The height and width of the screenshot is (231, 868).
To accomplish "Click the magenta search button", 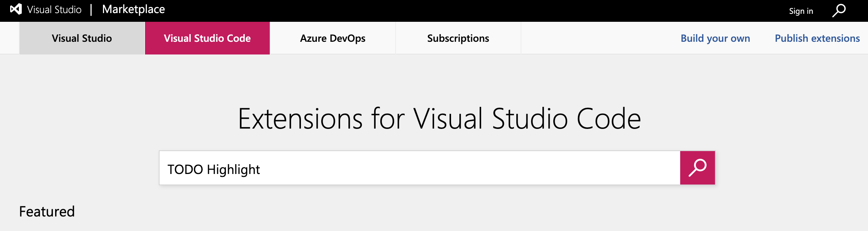I will 697,168.
